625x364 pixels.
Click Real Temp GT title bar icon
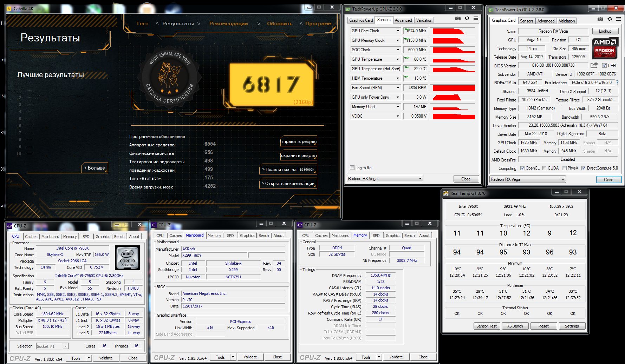coord(446,193)
